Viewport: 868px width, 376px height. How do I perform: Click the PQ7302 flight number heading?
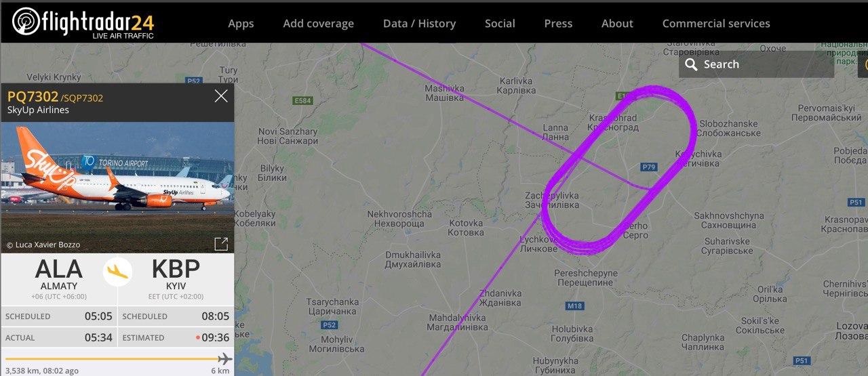tap(33, 97)
